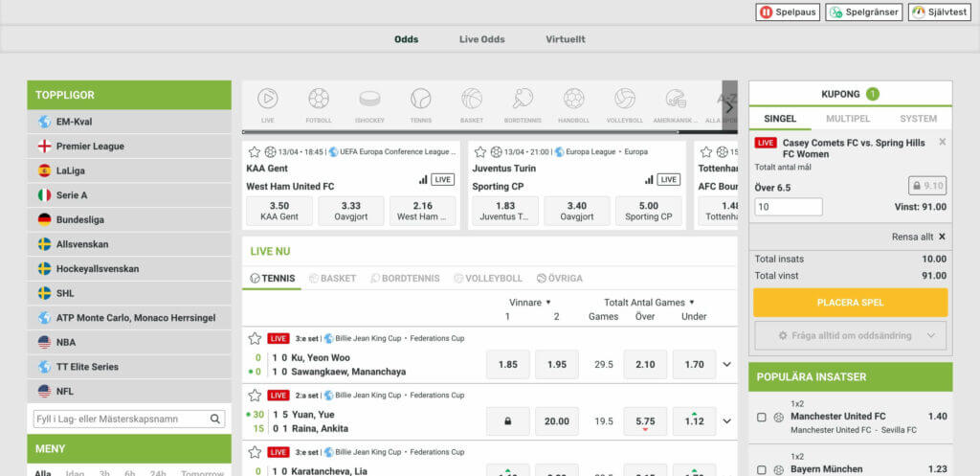Viewport: 980px width, 476px height.
Task: Star the Karatancheva, Lia match
Action: point(255,452)
